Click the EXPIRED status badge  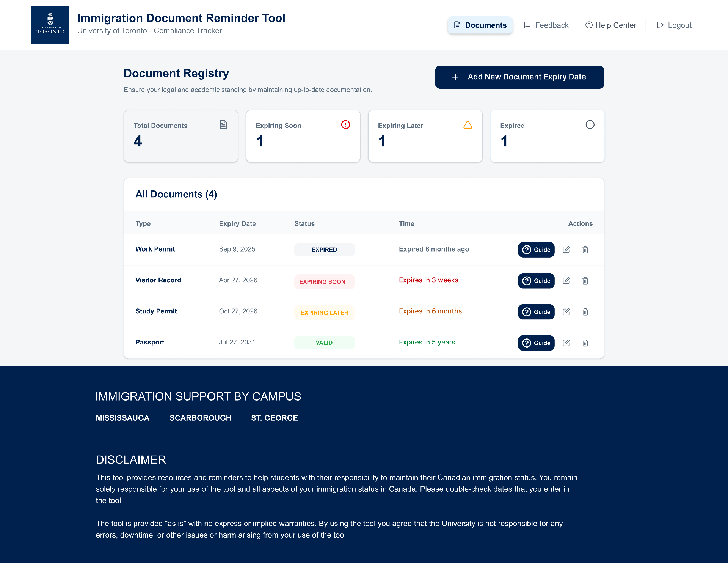324,250
